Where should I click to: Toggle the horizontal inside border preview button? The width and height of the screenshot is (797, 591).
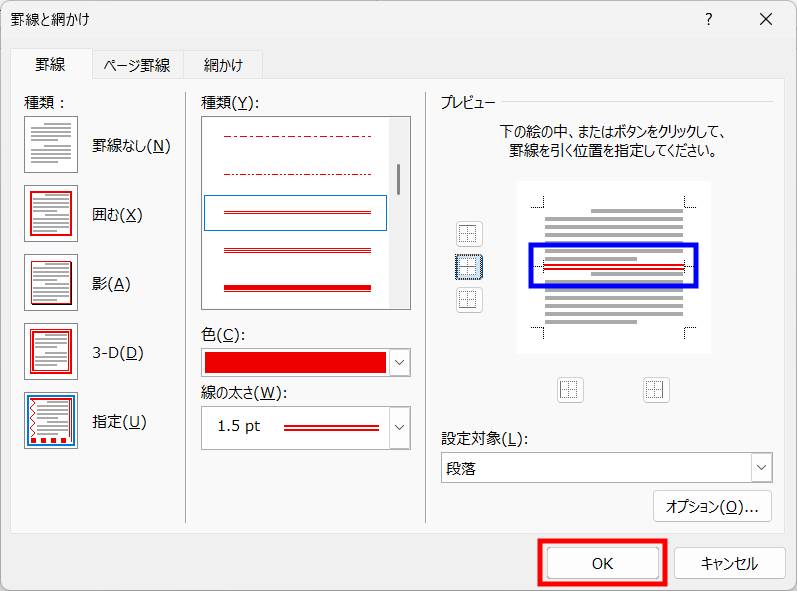tap(468, 267)
